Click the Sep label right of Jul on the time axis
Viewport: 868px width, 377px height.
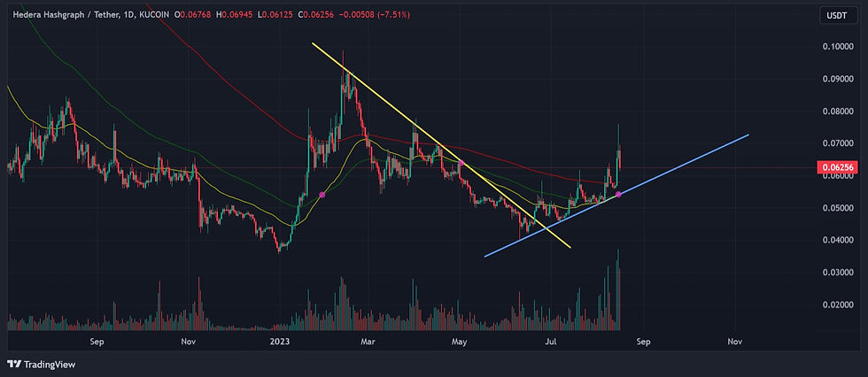(643, 342)
